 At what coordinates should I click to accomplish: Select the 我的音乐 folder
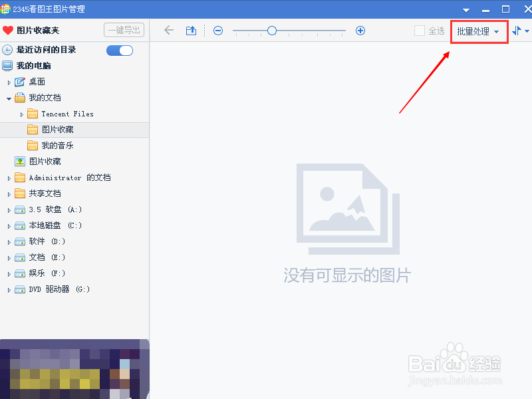(x=57, y=146)
